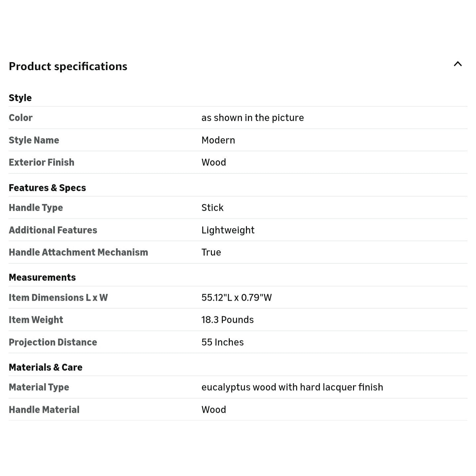
Task: Click the Projection Distance label
Action: [53, 342]
